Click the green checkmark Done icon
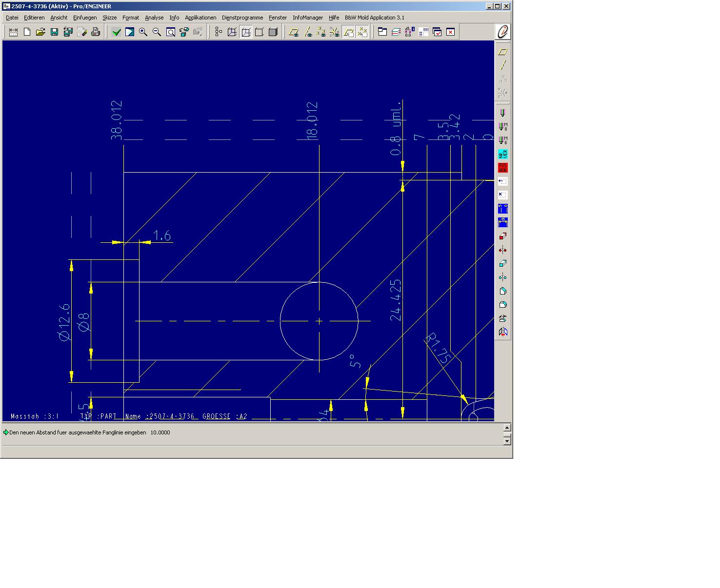 tap(116, 32)
